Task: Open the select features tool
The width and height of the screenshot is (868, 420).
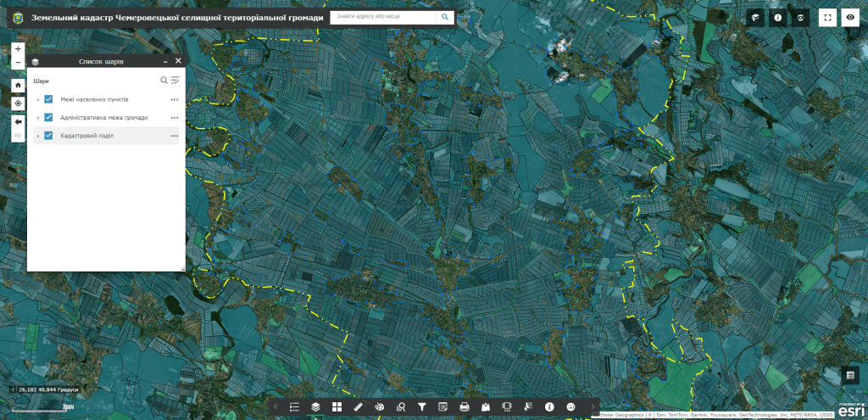Action: click(x=528, y=406)
